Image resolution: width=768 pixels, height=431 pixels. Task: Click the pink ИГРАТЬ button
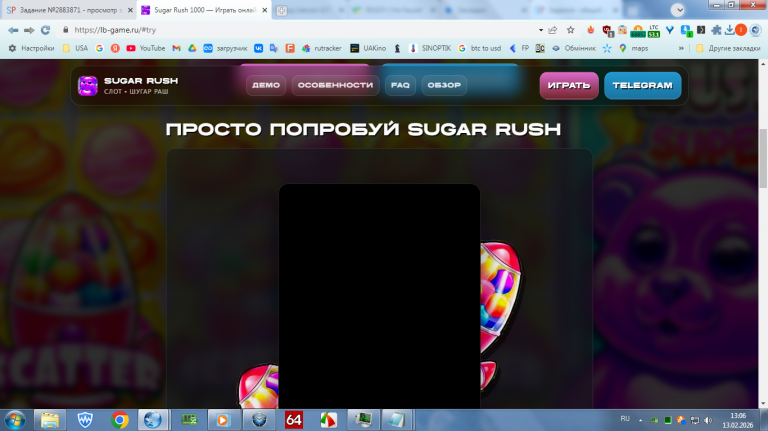pyautogui.click(x=569, y=86)
